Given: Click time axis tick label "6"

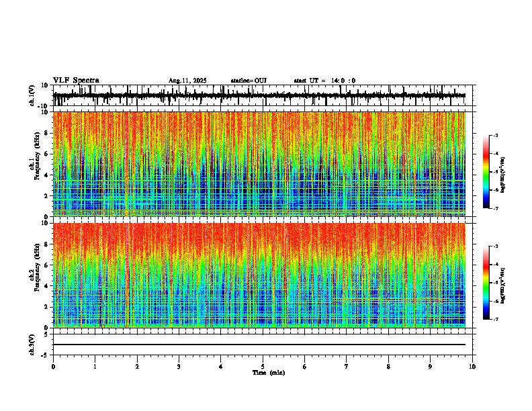Looking at the screenshot, I should (305, 367).
